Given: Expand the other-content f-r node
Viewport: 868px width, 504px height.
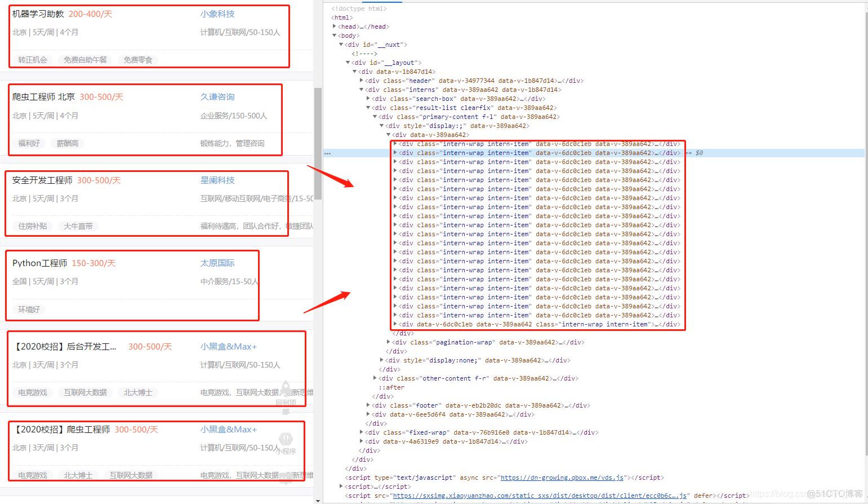Looking at the screenshot, I should [x=375, y=378].
